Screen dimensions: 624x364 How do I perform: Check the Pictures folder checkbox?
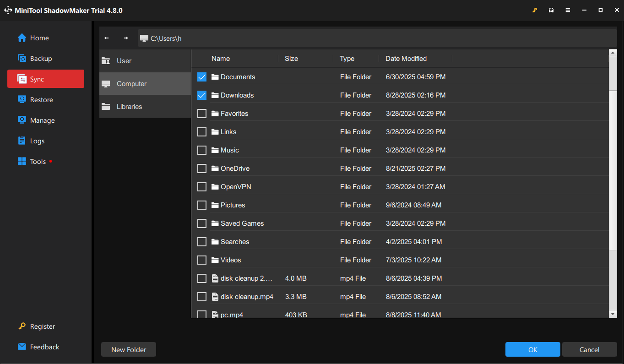pyautogui.click(x=202, y=205)
